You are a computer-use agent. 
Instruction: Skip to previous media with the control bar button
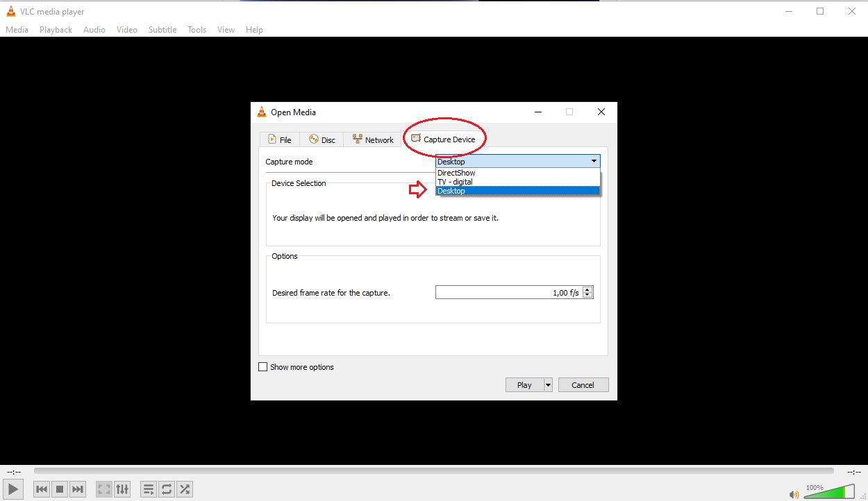[42, 489]
